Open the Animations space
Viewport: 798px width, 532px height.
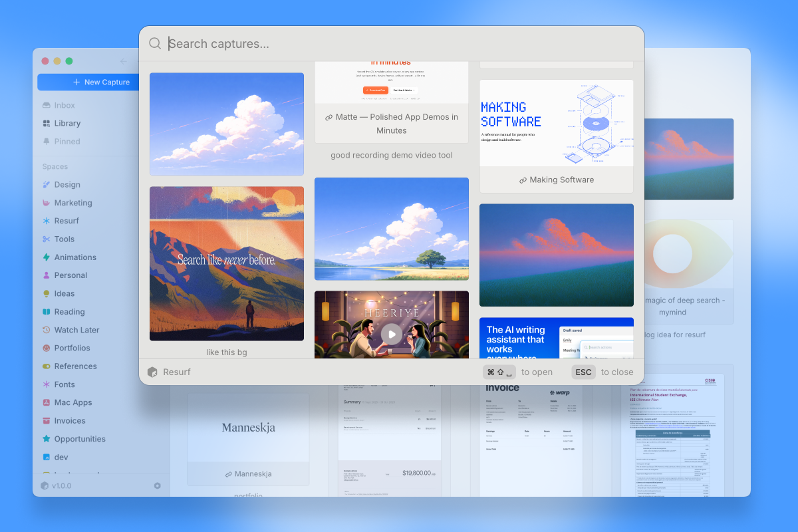(75, 257)
